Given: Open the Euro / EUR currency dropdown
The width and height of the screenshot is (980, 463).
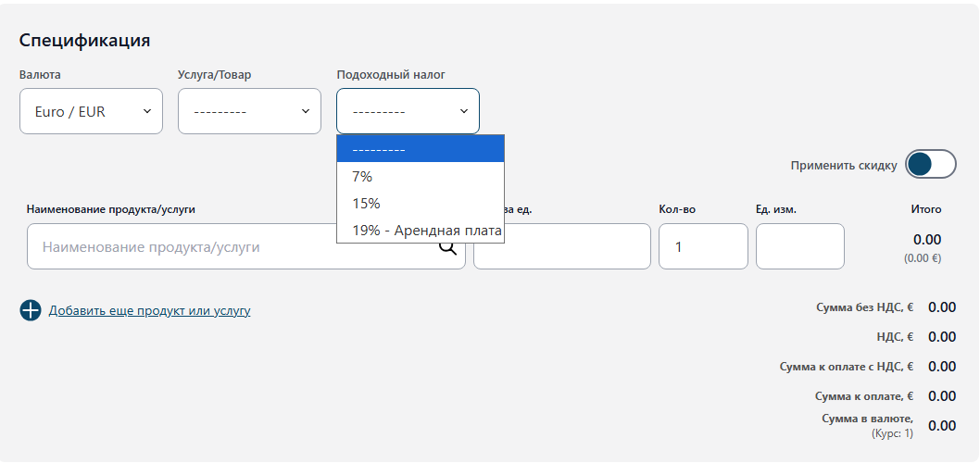Looking at the screenshot, I should click(90, 111).
